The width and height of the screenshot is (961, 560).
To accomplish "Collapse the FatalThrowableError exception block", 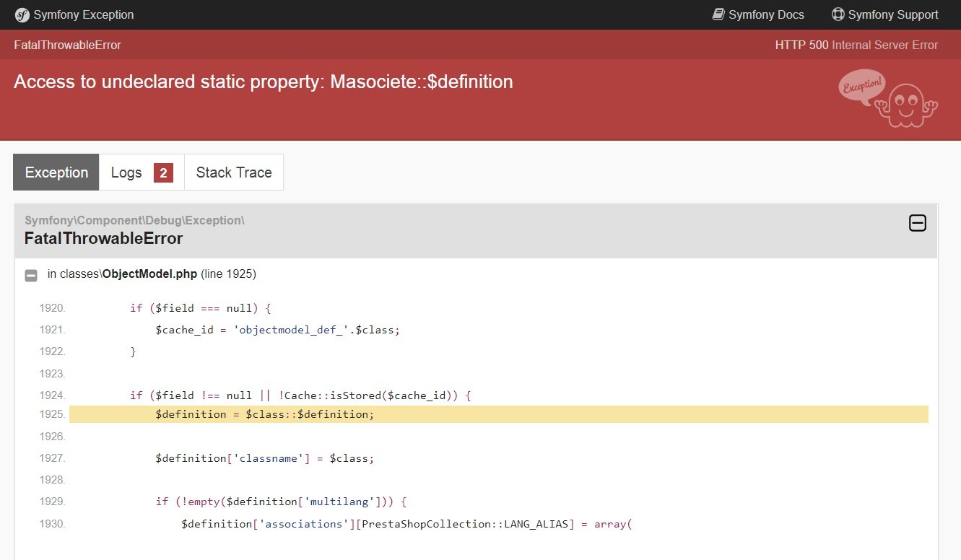I will [x=917, y=223].
